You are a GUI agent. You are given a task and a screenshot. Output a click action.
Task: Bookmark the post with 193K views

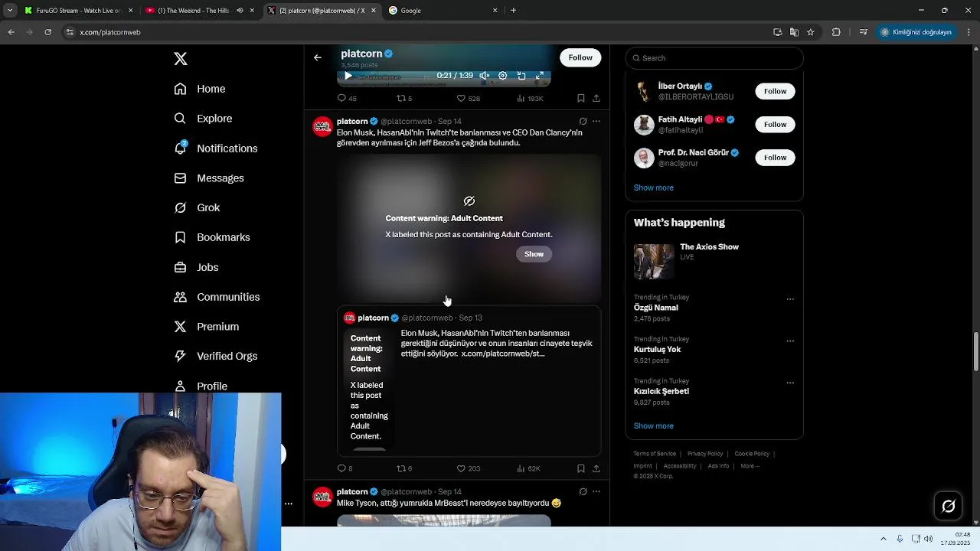coord(581,98)
